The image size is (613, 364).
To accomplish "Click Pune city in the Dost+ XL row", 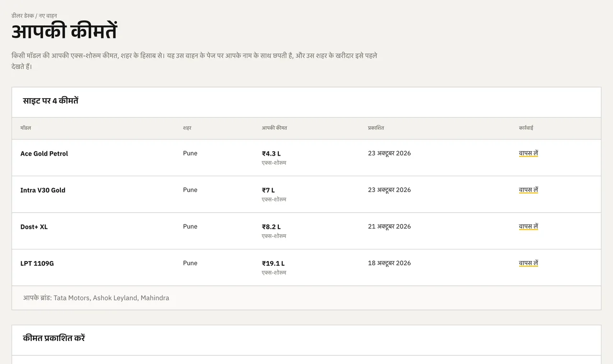I will click(x=190, y=227).
